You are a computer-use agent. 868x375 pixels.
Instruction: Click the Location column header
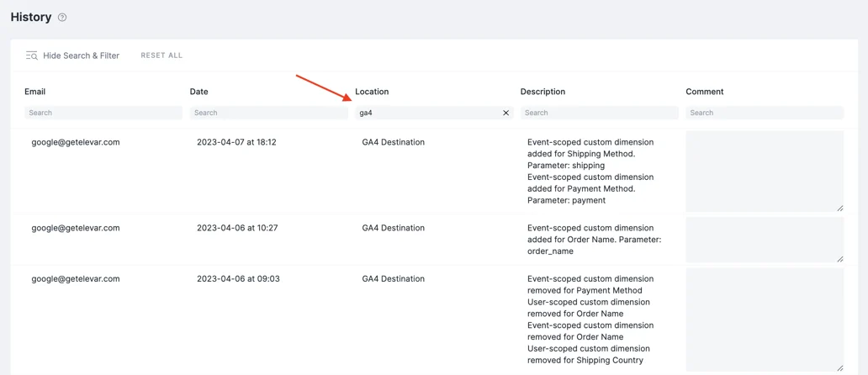[372, 92]
